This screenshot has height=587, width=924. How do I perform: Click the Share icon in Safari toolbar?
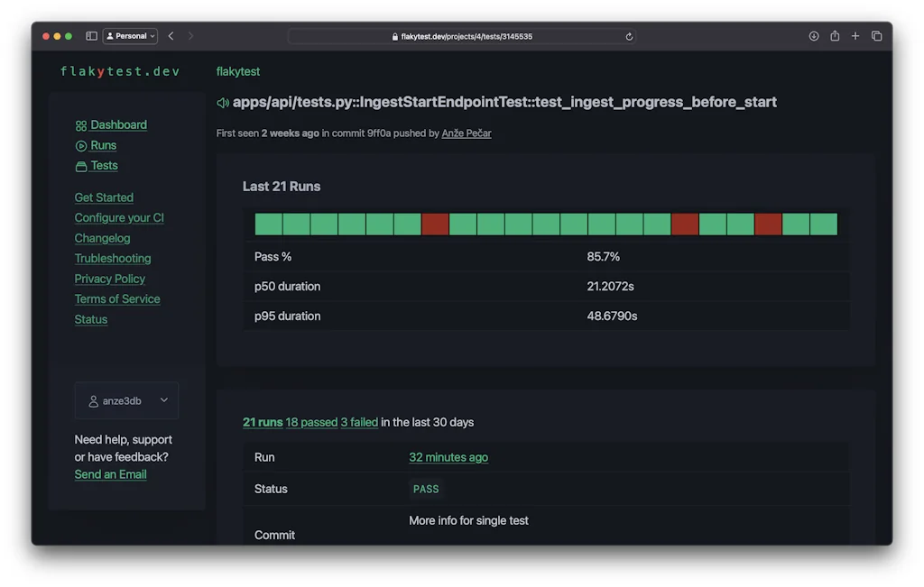835,36
